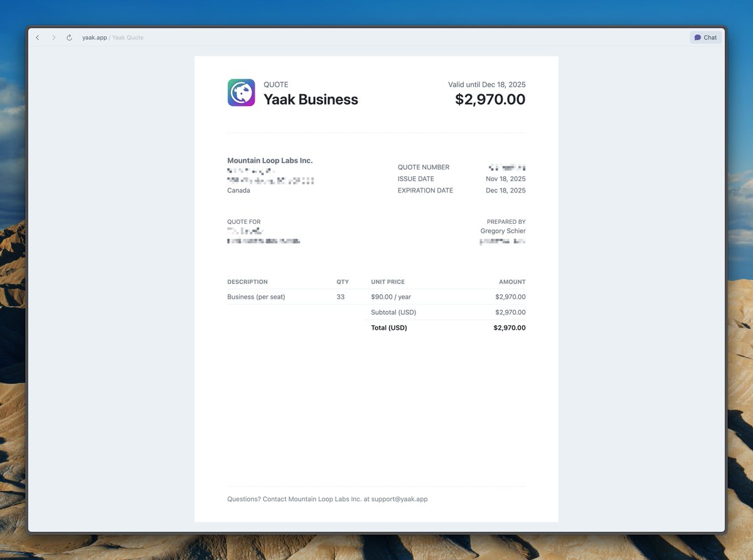
Task: Click the 'Yaak Business' heading
Action: [x=311, y=99]
